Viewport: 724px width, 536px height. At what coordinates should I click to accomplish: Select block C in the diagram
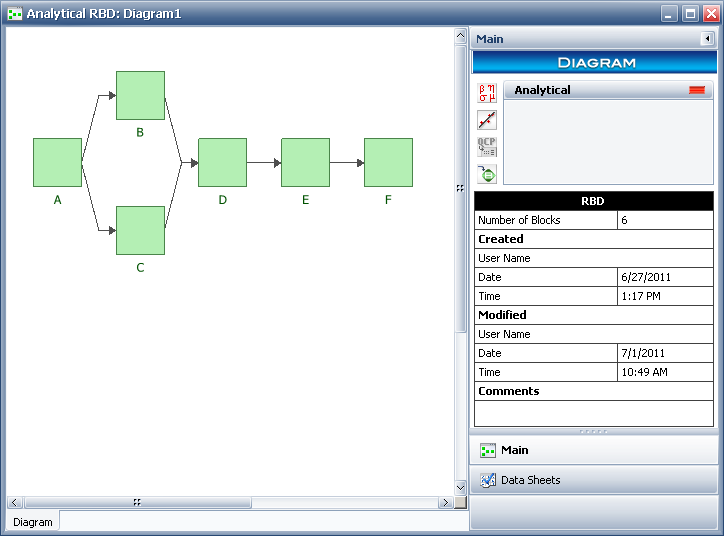[140, 230]
